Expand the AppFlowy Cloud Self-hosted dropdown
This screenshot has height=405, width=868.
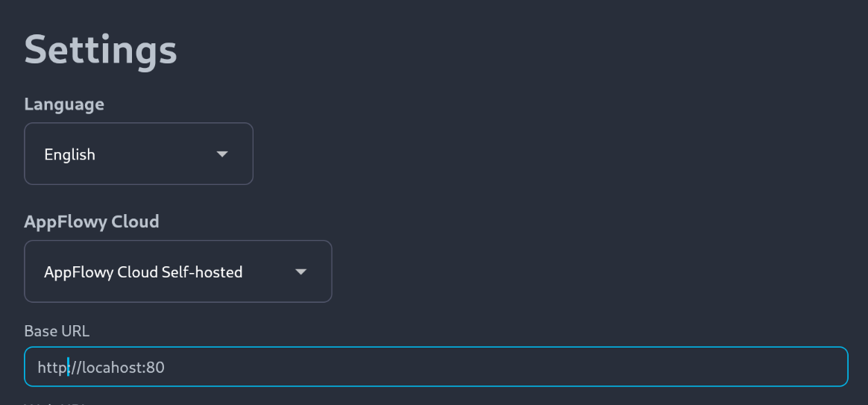tap(177, 271)
